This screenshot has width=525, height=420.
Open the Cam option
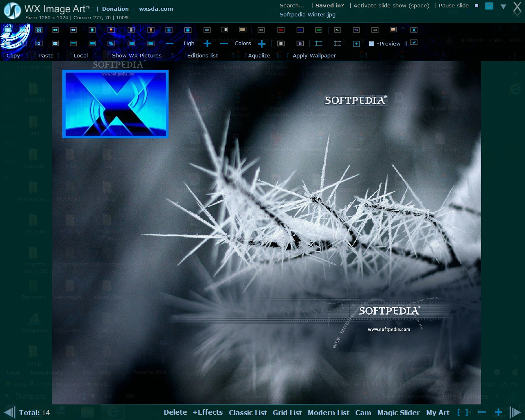click(363, 413)
